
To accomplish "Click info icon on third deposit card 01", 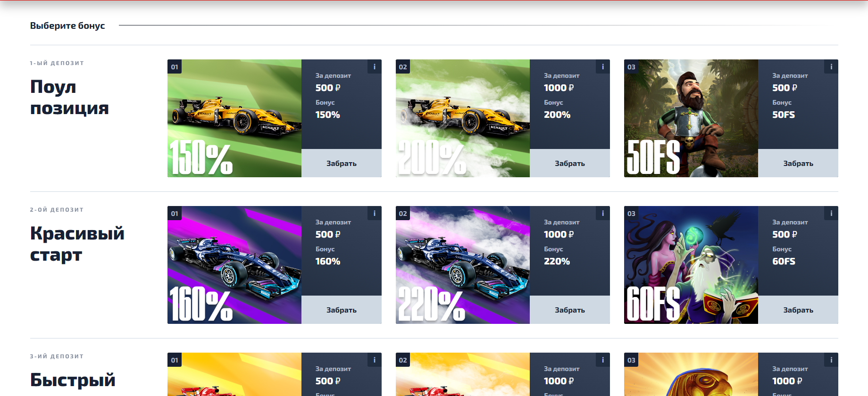I will [375, 360].
